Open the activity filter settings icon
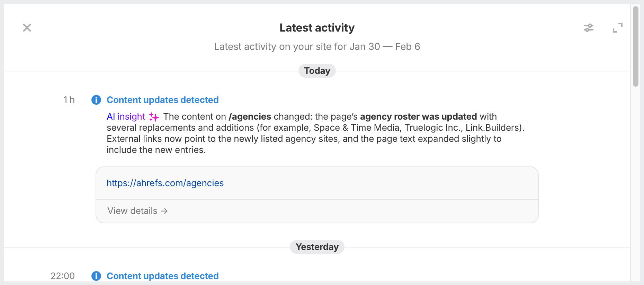The height and width of the screenshot is (285, 644). tap(589, 28)
